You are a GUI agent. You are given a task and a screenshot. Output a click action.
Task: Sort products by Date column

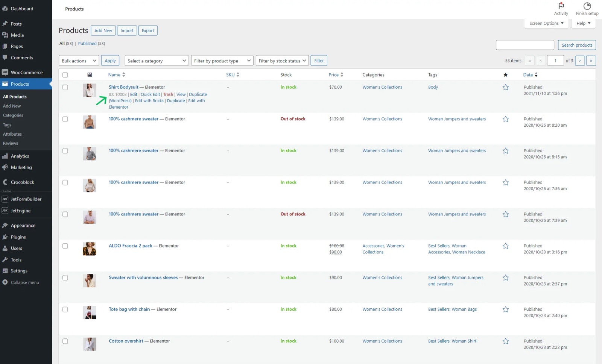point(530,75)
